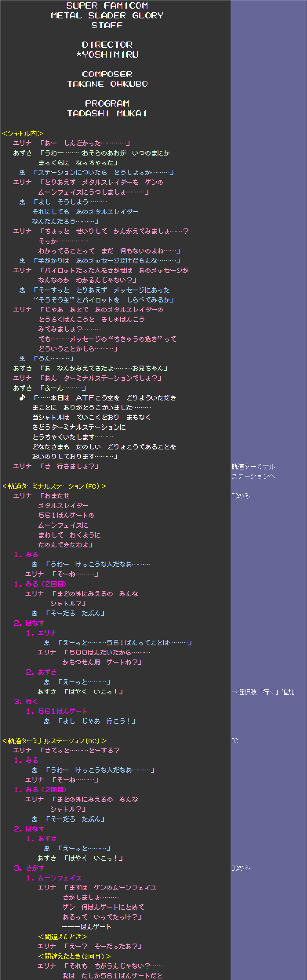
Task: Click the line "まずは ゲンのムーンフェイス"
Action: click(x=110, y=888)
